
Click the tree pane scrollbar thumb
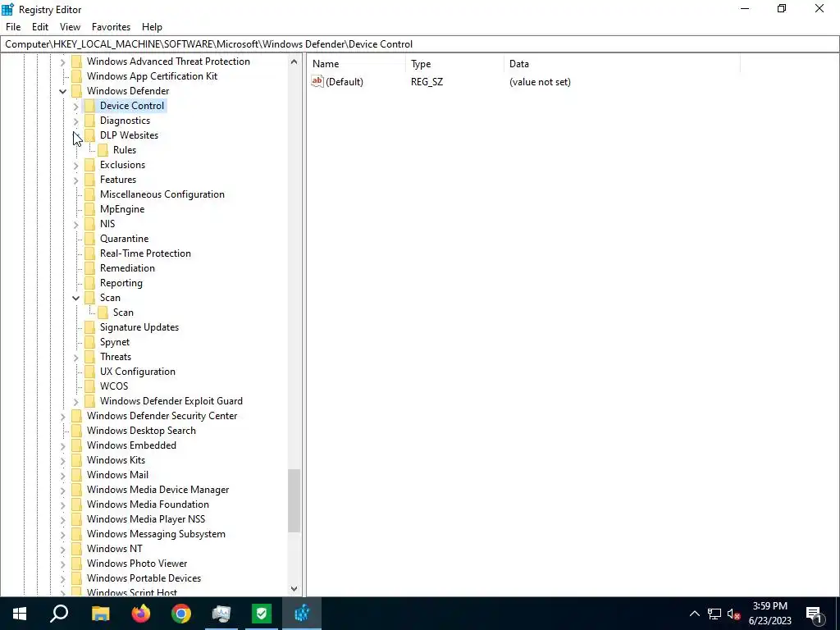click(294, 501)
